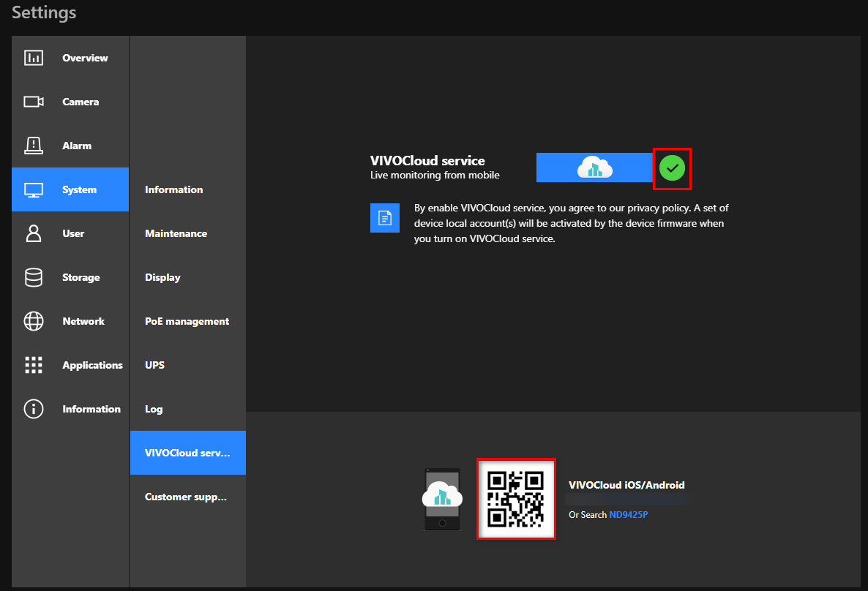The height and width of the screenshot is (591, 868).
Task: Select the System section label
Action: pos(79,189)
